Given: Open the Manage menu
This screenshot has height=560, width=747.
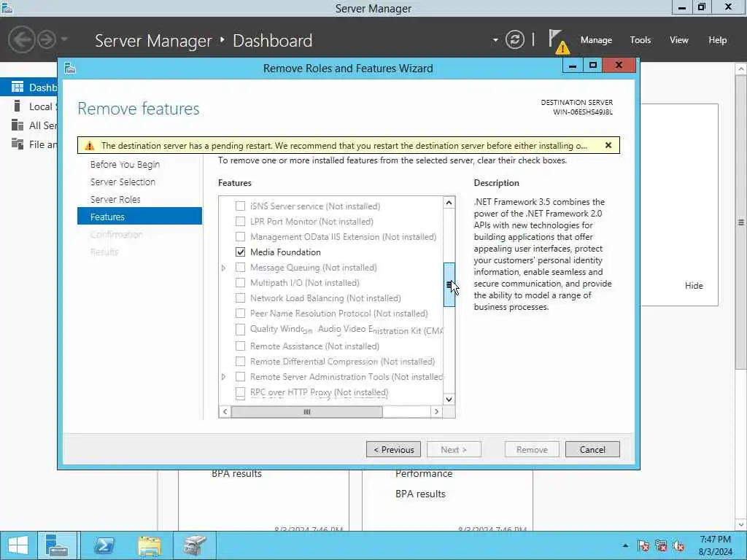Looking at the screenshot, I should (596, 40).
